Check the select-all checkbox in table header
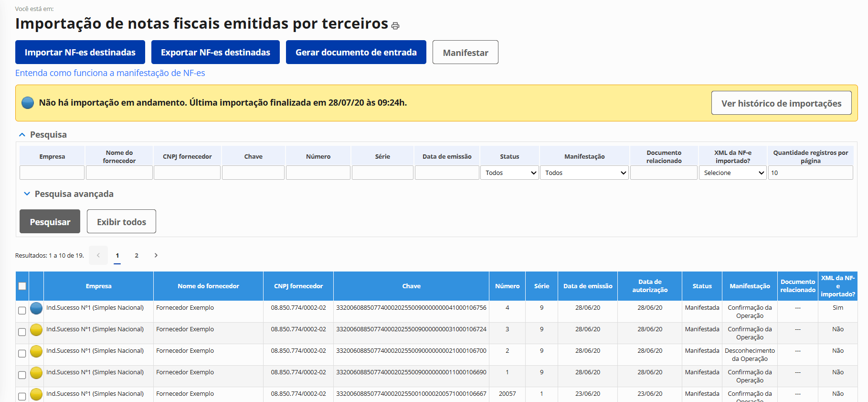The width and height of the screenshot is (868, 402). 22,286
